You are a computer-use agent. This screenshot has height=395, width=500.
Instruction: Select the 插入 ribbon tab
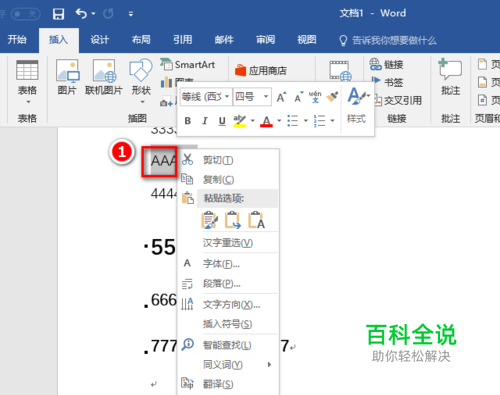pyautogui.click(x=59, y=40)
